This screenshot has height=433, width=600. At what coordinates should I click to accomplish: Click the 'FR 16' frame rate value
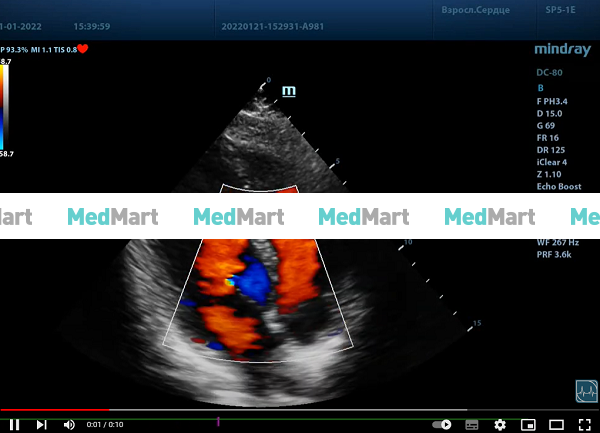(548, 138)
